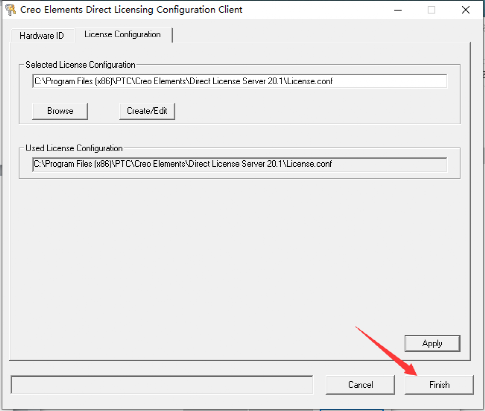Switch to the Hardware ID tab

click(x=42, y=36)
